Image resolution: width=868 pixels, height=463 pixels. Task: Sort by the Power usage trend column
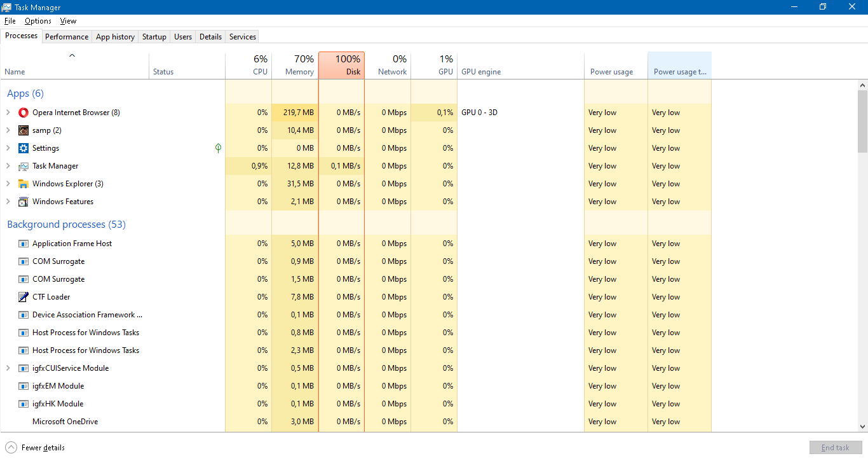[x=679, y=66]
